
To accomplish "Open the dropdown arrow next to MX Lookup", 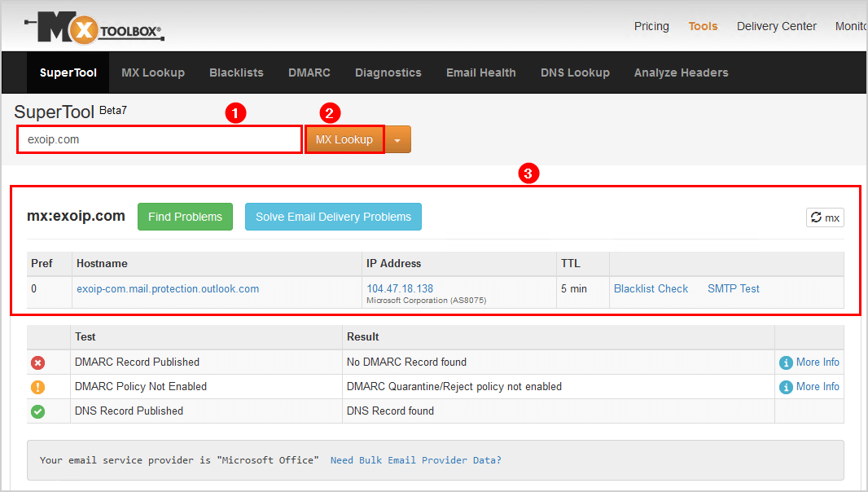I will coord(397,139).
